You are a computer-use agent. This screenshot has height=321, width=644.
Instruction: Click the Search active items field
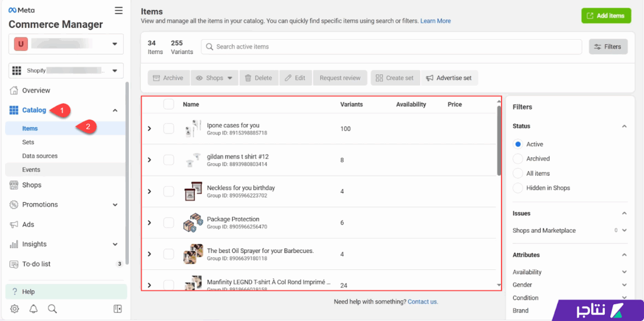pos(391,47)
